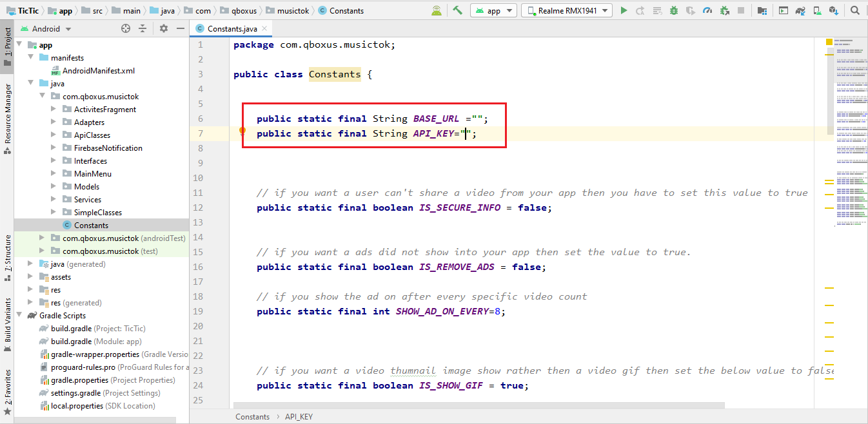The height and width of the screenshot is (424, 868).
Task: Click inside the API_KEY string value
Action: coord(466,133)
